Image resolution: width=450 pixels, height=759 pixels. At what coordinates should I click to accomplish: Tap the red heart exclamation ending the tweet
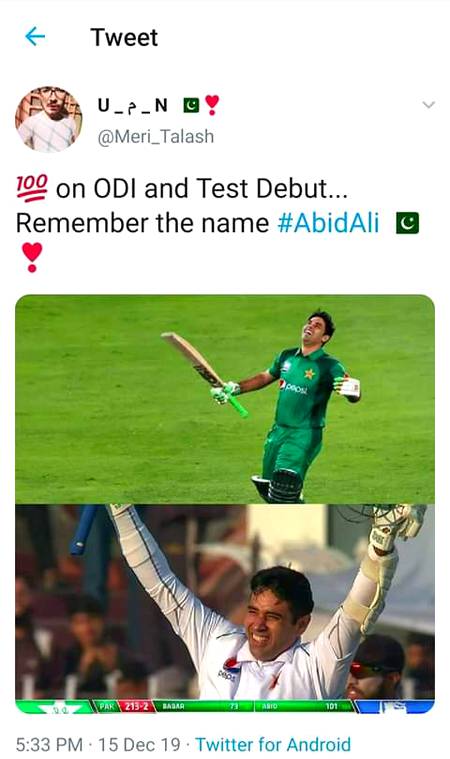point(32,257)
